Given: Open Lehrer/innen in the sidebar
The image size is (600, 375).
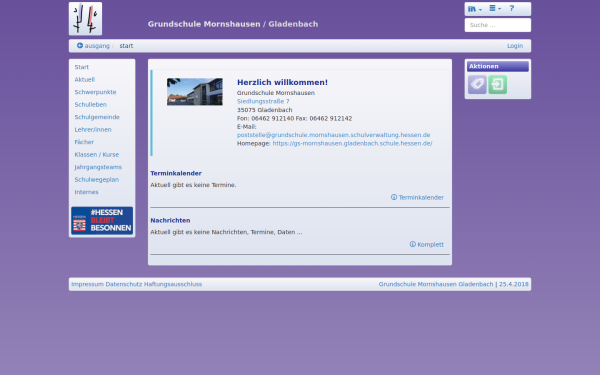Looking at the screenshot, I should (x=93, y=129).
